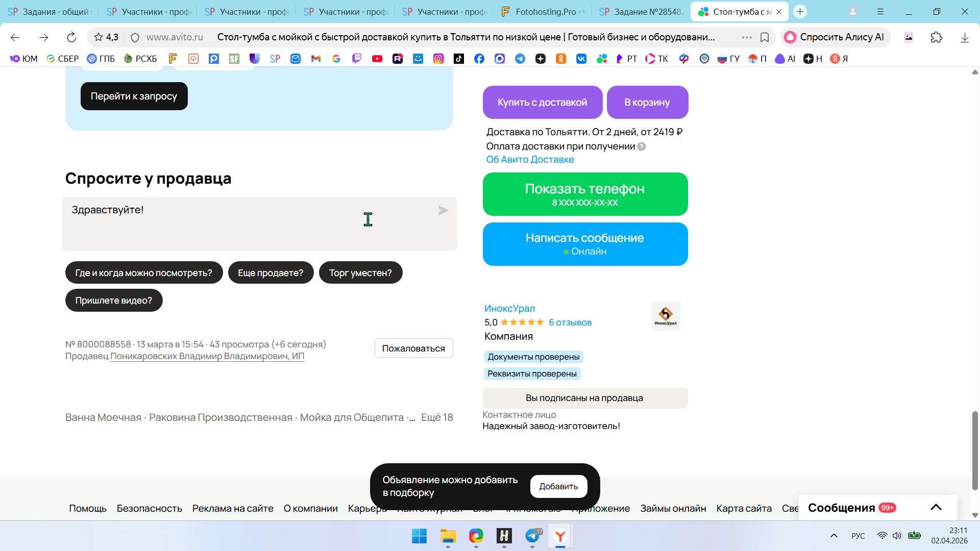Click the browser extensions puzzle icon
This screenshot has height=551, width=980.
tap(936, 37)
